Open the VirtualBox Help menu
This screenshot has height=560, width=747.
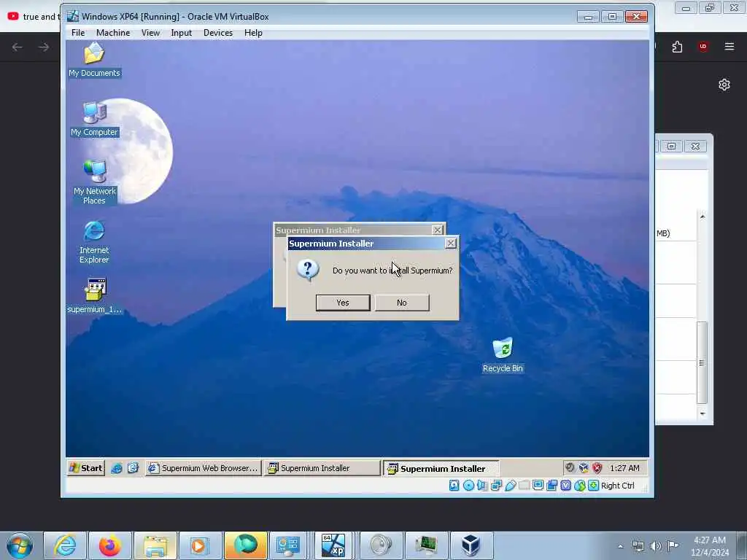point(253,33)
